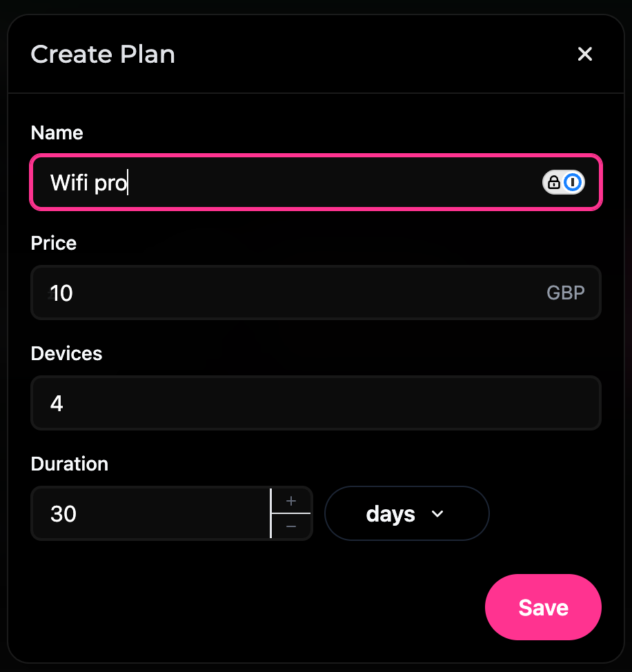Click the GBP currency suffix

pos(565,293)
